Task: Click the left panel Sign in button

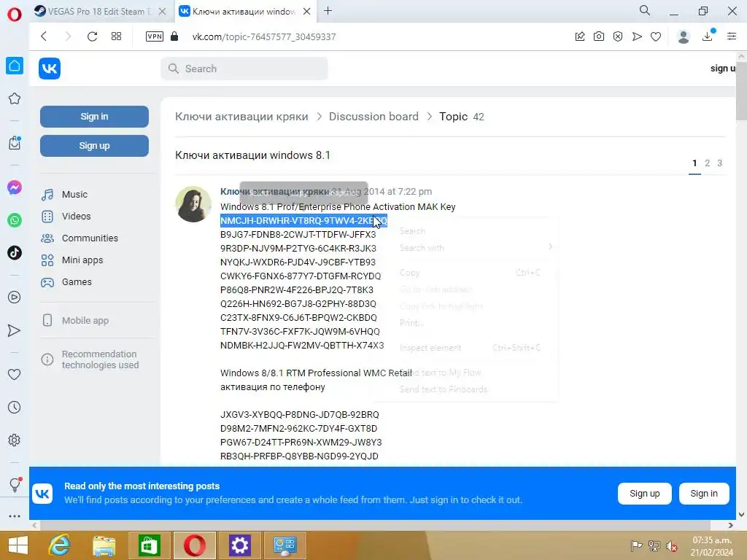Action: (94, 117)
